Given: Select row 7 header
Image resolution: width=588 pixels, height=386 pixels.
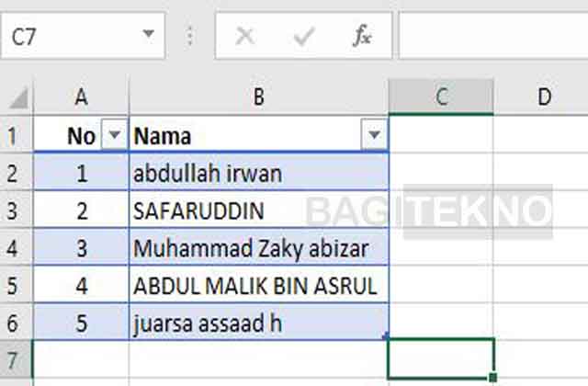Looking at the screenshot, I should pos(14,359).
